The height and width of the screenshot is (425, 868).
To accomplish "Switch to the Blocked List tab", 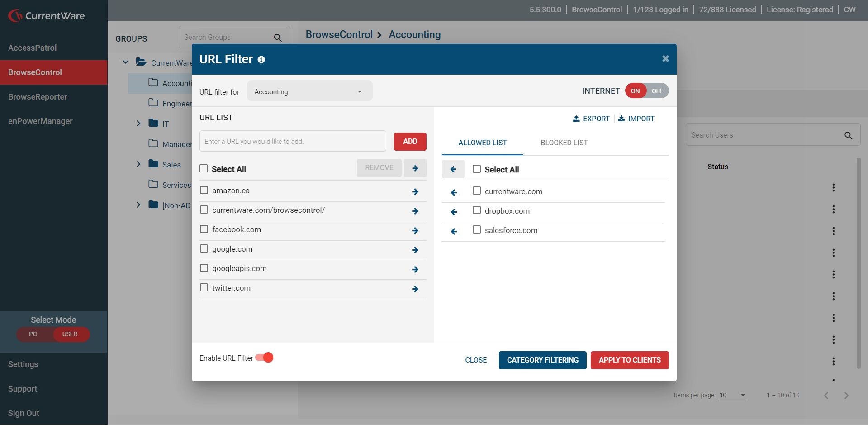I will coord(564,143).
